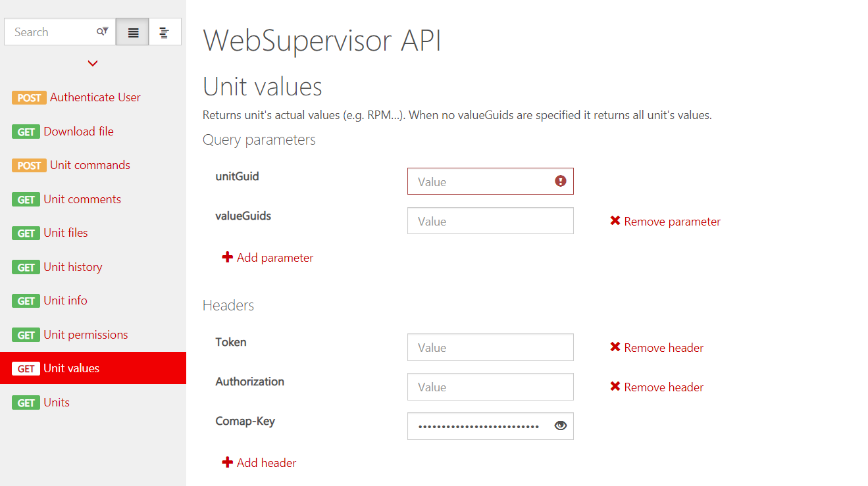Viewport: 868px width, 486px height.
Task: Click the Headers section heading
Action: [228, 305]
